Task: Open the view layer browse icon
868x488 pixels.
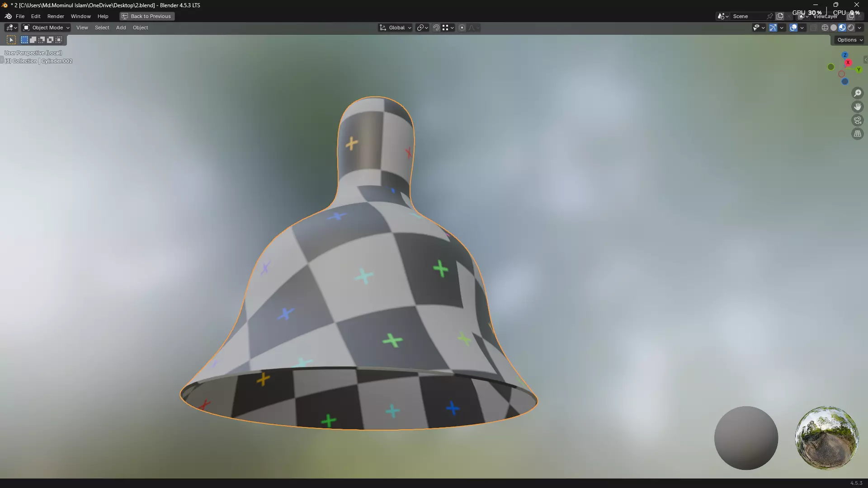Action: pyautogui.click(x=803, y=16)
